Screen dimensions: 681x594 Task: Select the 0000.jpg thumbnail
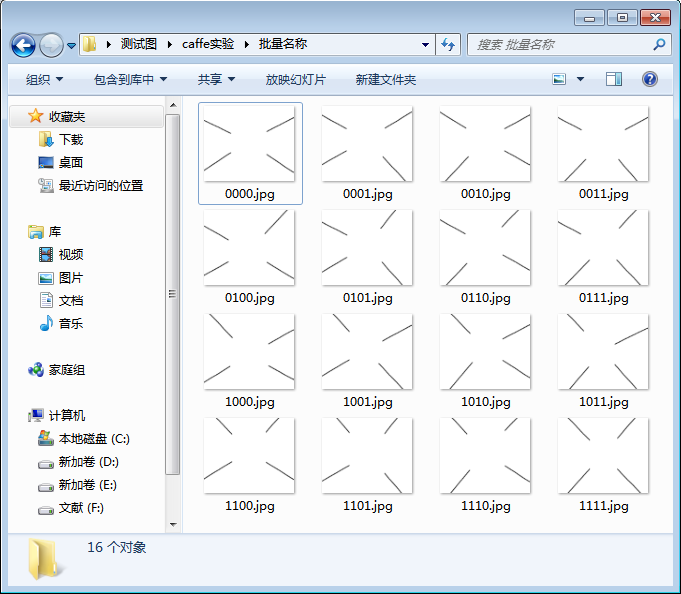tap(249, 144)
